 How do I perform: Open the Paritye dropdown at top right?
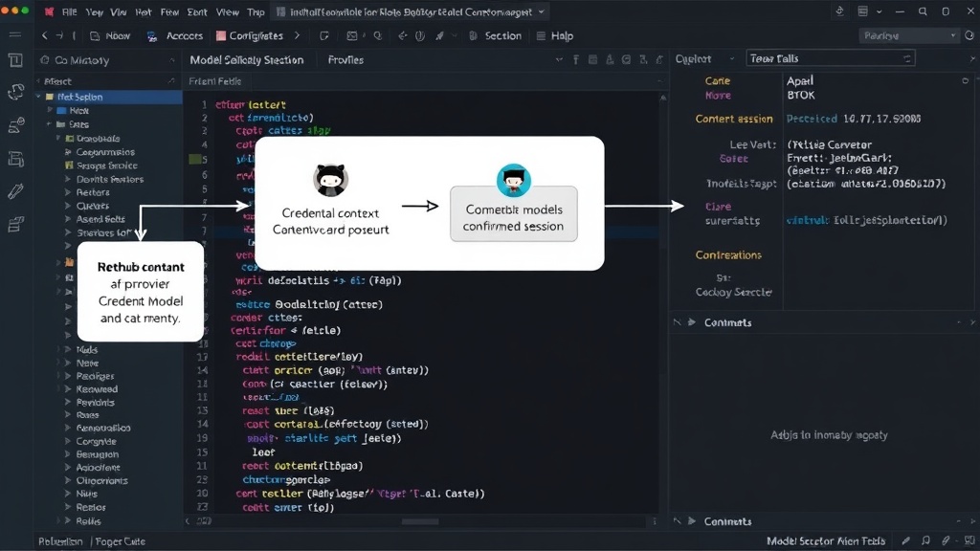click(x=909, y=35)
